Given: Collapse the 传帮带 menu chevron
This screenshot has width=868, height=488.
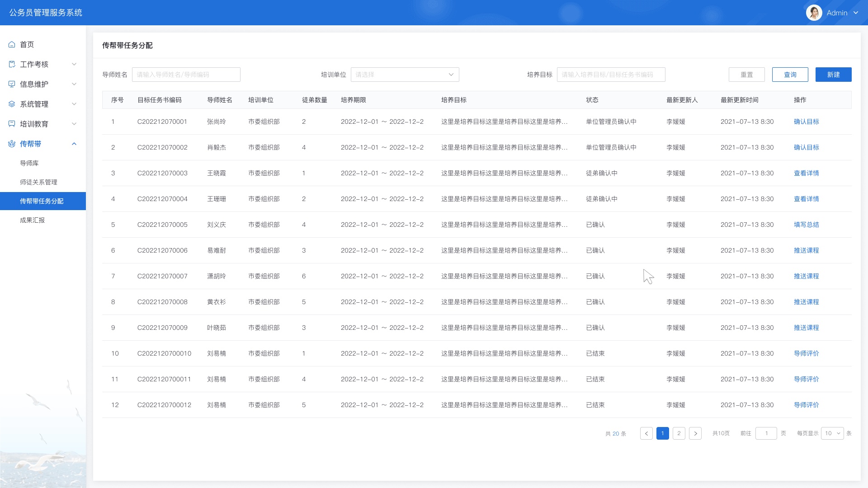Looking at the screenshot, I should (74, 144).
